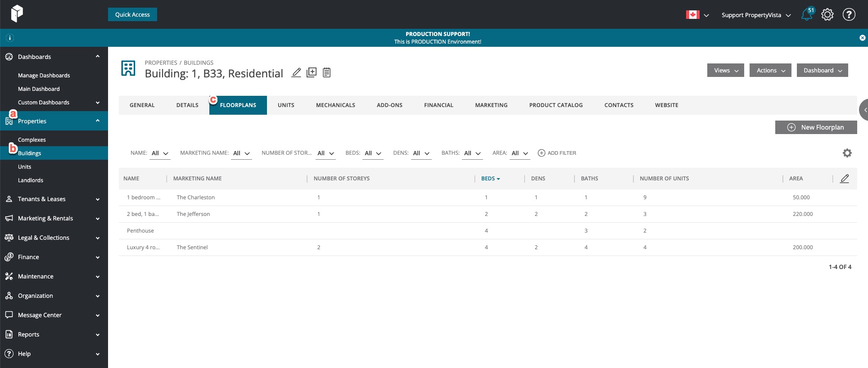868x368 pixels.
Task: Open the Views dropdown button
Action: coord(726,70)
